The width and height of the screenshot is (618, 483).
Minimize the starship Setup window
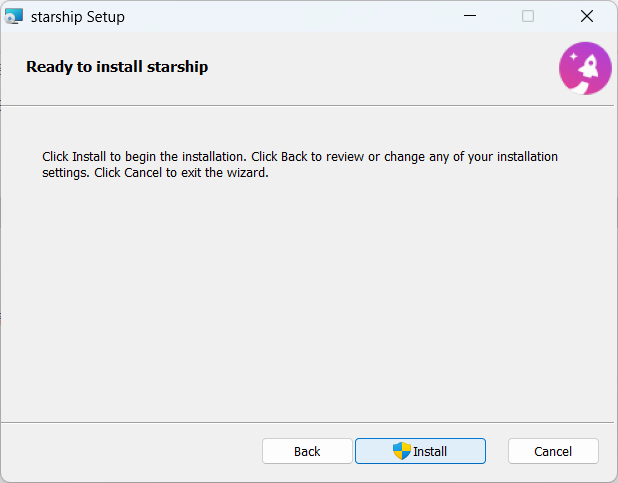point(470,16)
